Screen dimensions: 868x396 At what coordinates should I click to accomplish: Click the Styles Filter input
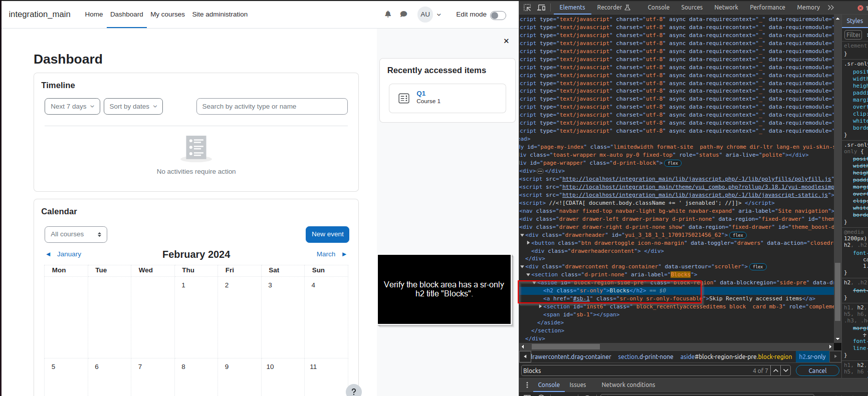pos(853,35)
